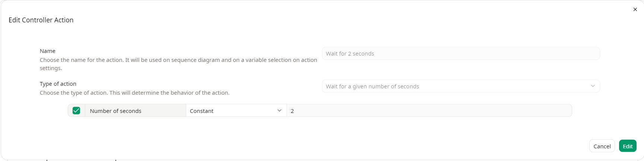Image resolution: width=644 pixels, height=161 pixels.
Task: Click the Type of action description text
Action: pyautogui.click(x=134, y=93)
